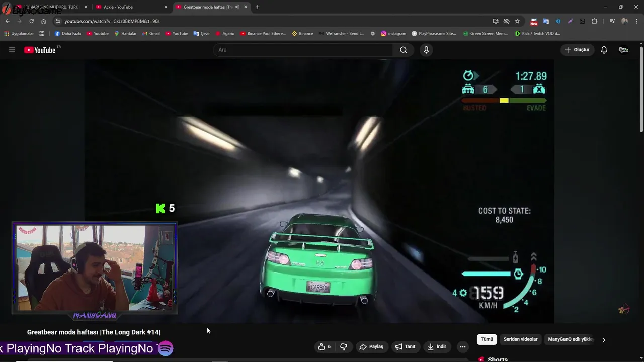Open the Chrome profile avatar

click(624, 21)
